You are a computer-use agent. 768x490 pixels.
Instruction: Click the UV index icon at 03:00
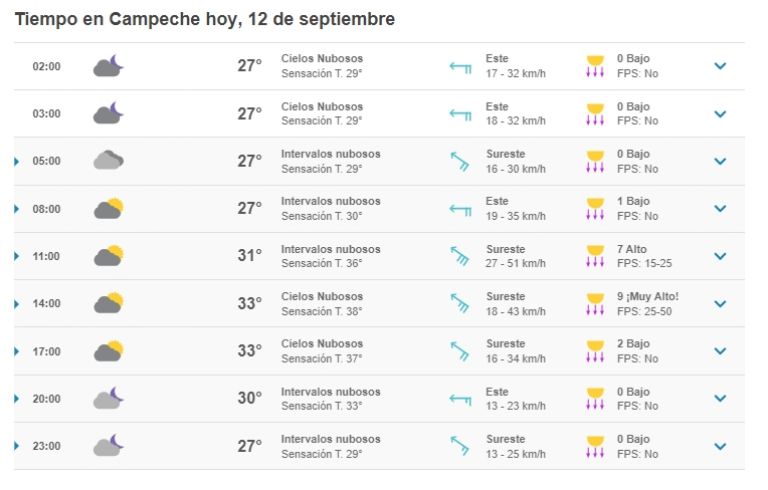point(595,114)
